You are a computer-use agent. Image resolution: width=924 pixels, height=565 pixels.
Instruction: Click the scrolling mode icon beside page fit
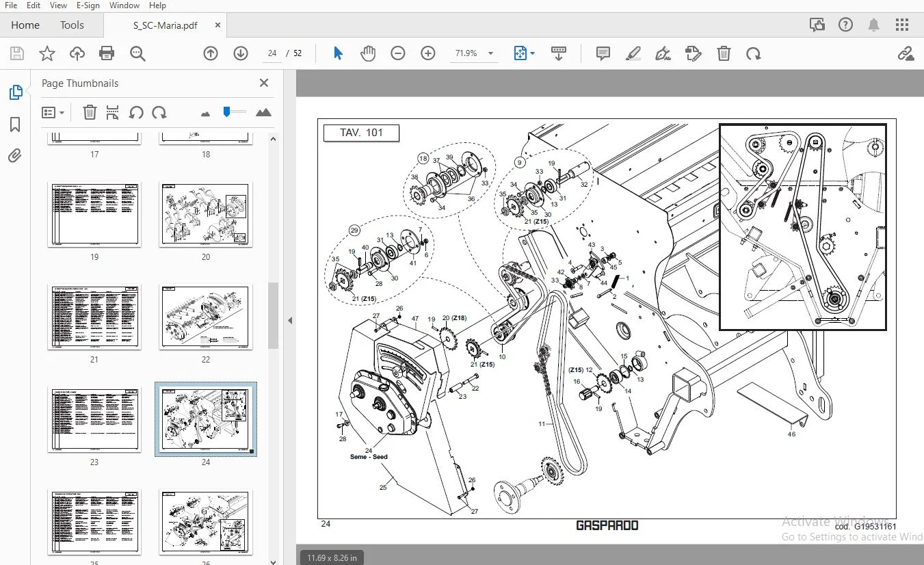(x=559, y=53)
